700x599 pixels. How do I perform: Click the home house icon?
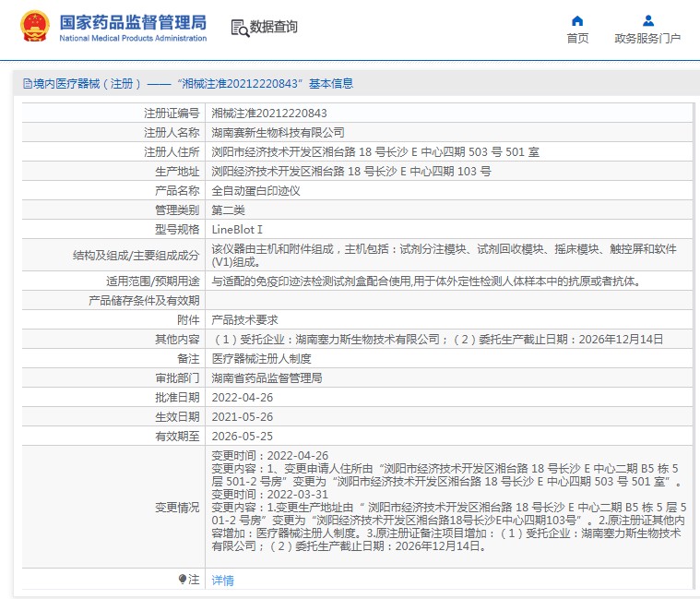pos(577,20)
